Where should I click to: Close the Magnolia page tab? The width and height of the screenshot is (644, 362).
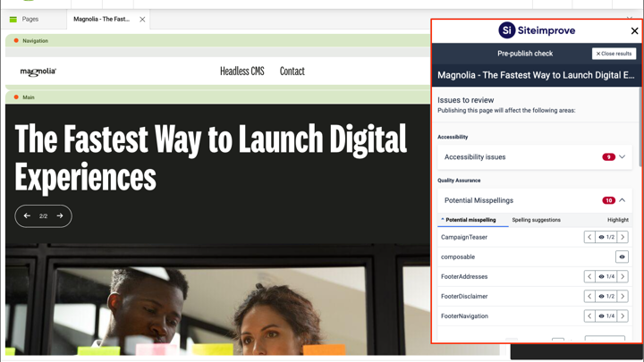[x=142, y=19]
